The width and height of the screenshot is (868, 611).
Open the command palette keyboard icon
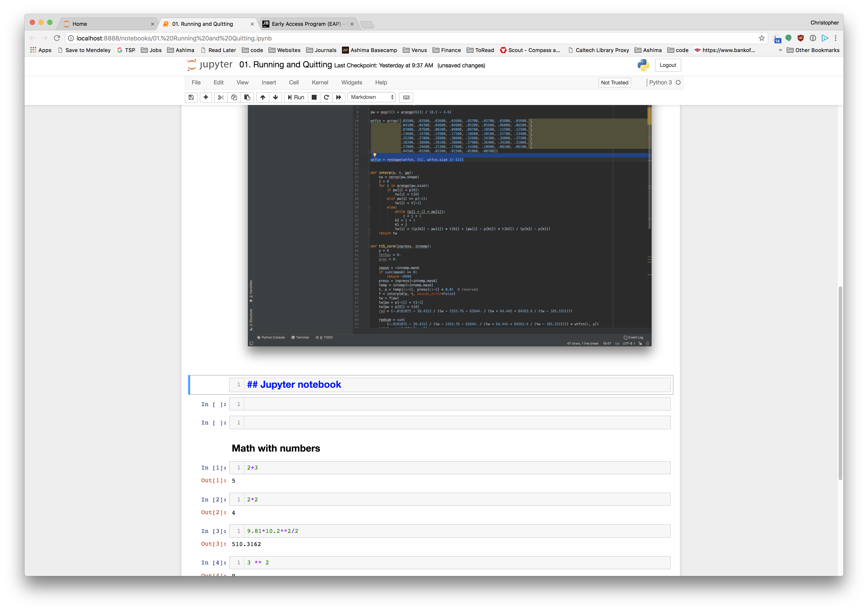406,97
